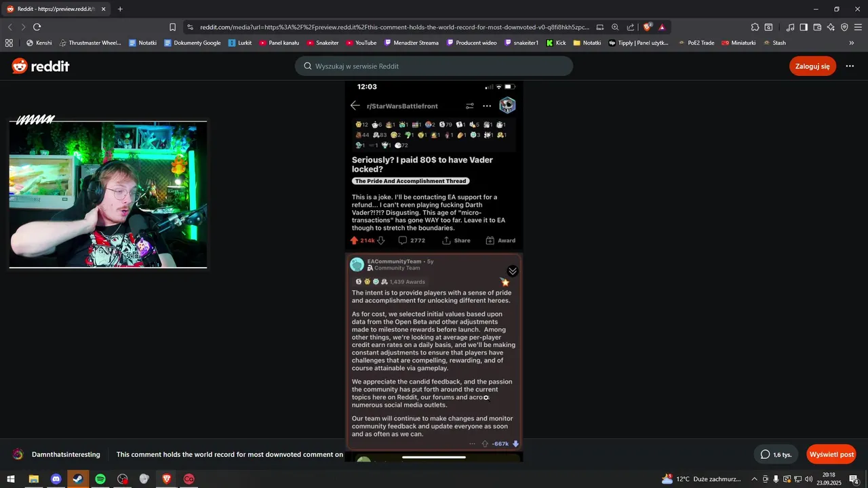Click the Windows Start button
This screenshot has height=488, width=868.
(x=10, y=479)
